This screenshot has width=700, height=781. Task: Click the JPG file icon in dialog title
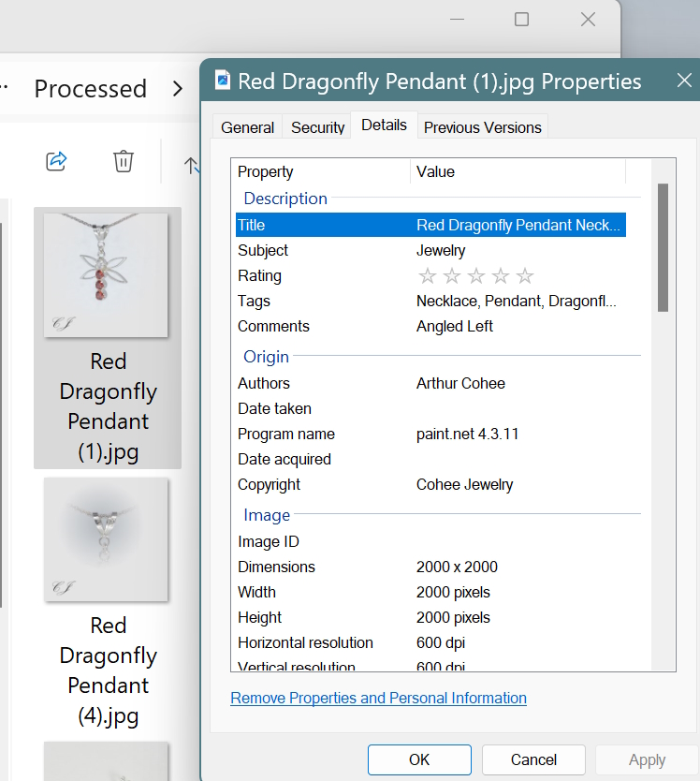pos(223,81)
